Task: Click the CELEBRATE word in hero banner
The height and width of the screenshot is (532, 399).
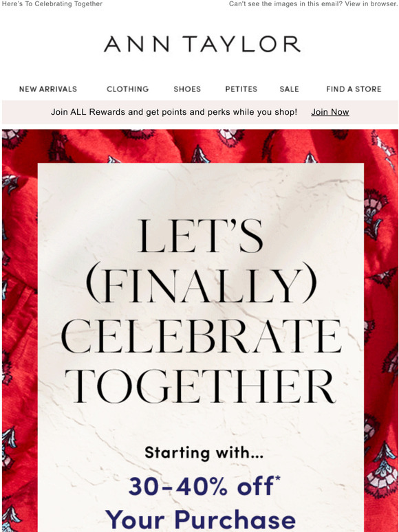Action: click(x=201, y=337)
